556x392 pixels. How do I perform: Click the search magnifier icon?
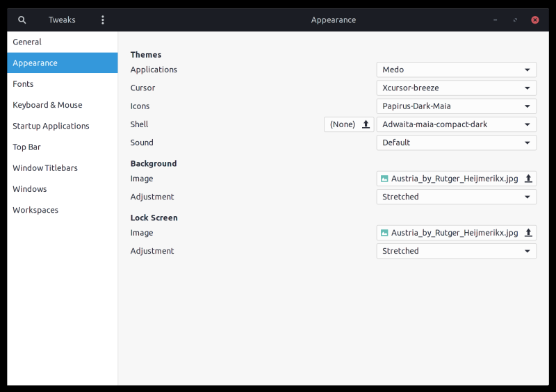tap(22, 20)
